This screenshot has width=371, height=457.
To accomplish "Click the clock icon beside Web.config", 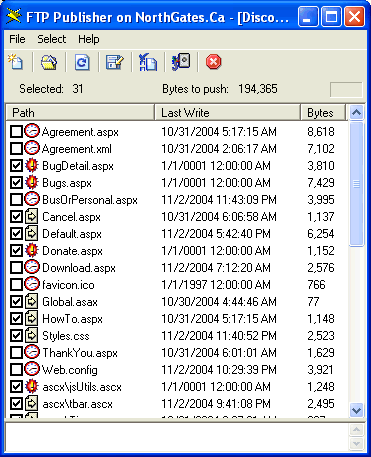I will [32, 369].
